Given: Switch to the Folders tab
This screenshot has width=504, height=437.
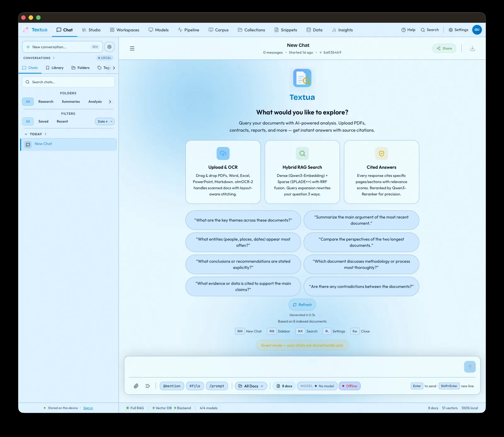Looking at the screenshot, I should click(x=80, y=68).
